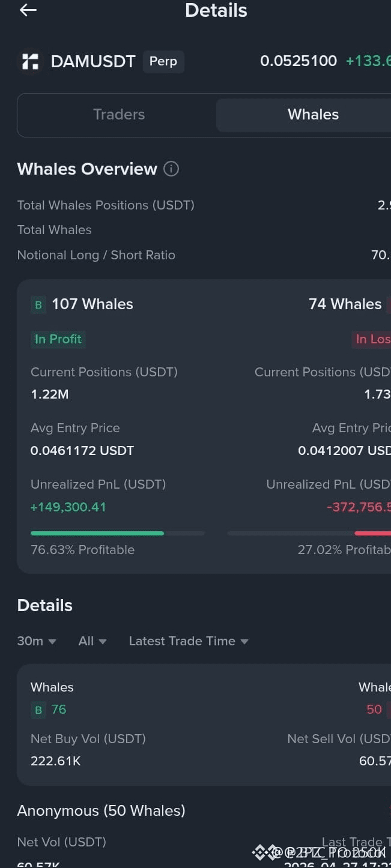Tap the +149,300.41 unrealized PnL value
Viewport: 391px width, 868px height.
pos(68,507)
